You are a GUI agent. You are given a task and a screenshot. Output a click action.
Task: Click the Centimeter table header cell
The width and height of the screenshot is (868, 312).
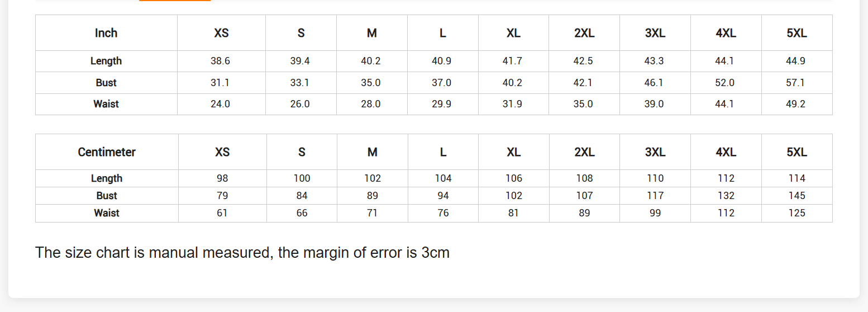point(107,152)
